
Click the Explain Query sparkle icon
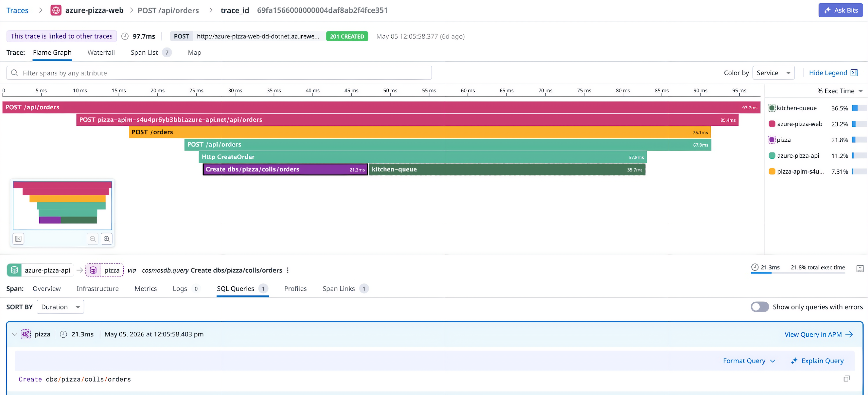(x=794, y=361)
